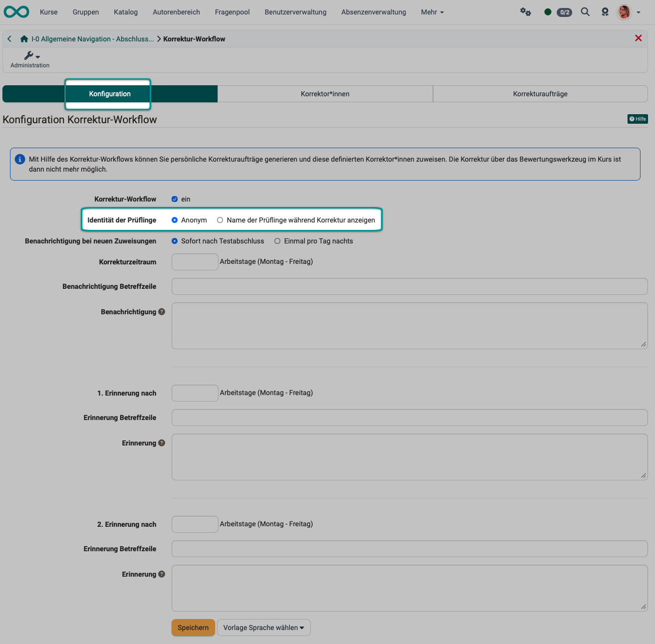Open the Administration wrench menu

point(30,59)
